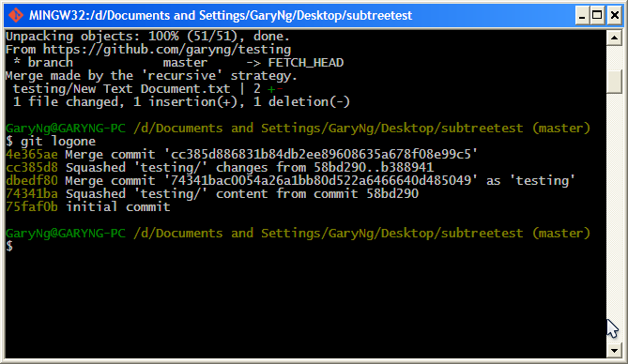Click 'testing/New Text Document.txt' file name
Screen dimensions: 628x364
click(x=121, y=89)
